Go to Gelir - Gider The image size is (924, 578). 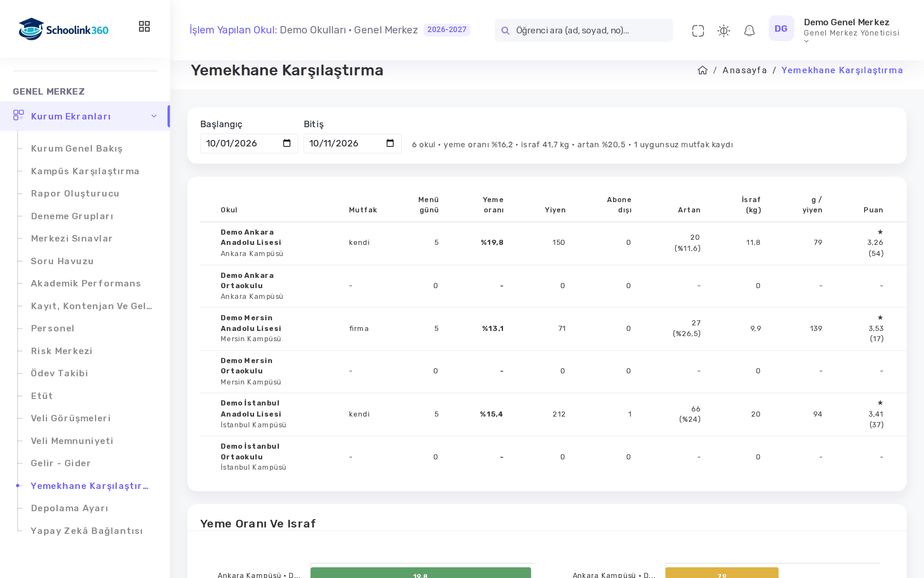click(x=61, y=463)
